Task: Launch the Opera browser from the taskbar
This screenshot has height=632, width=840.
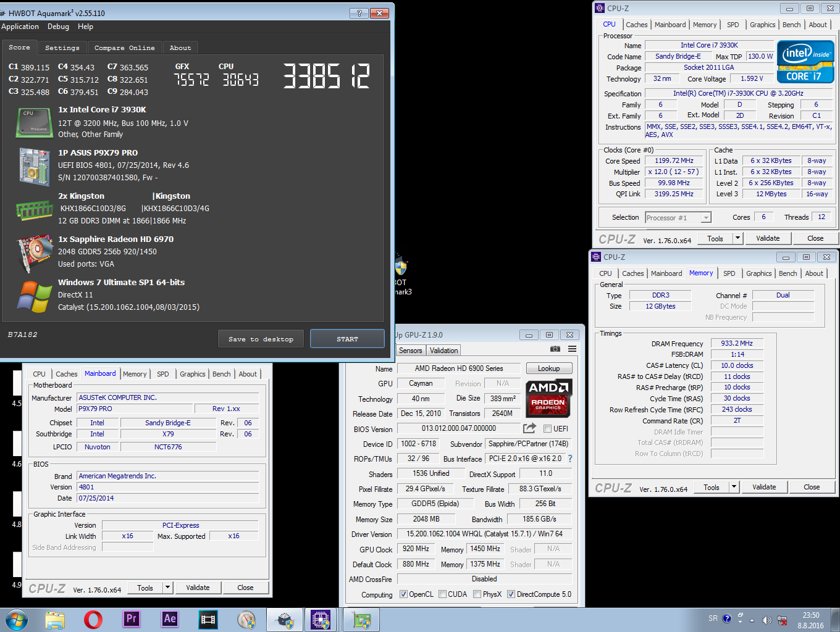Action: 93,620
